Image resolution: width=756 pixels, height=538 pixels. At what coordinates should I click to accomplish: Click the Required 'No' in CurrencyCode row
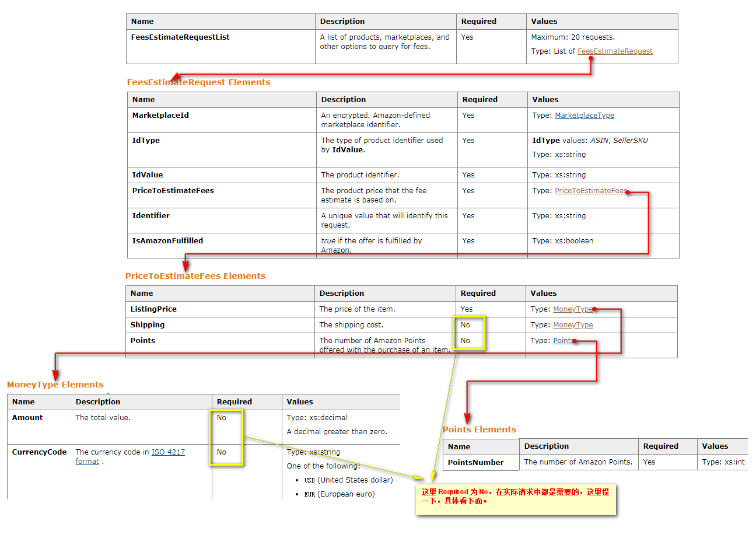click(x=221, y=452)
